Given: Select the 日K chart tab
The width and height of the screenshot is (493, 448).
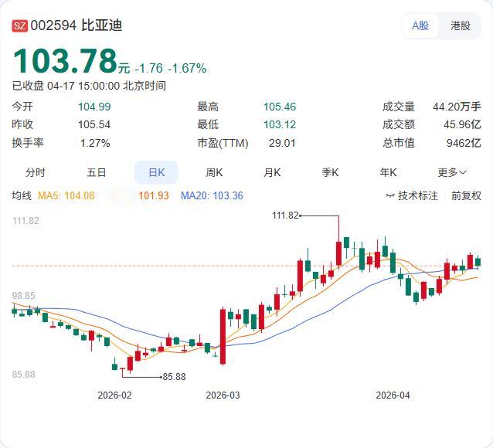Looking at the screenshot, I should pyautogui.click(x=156, y=172).
